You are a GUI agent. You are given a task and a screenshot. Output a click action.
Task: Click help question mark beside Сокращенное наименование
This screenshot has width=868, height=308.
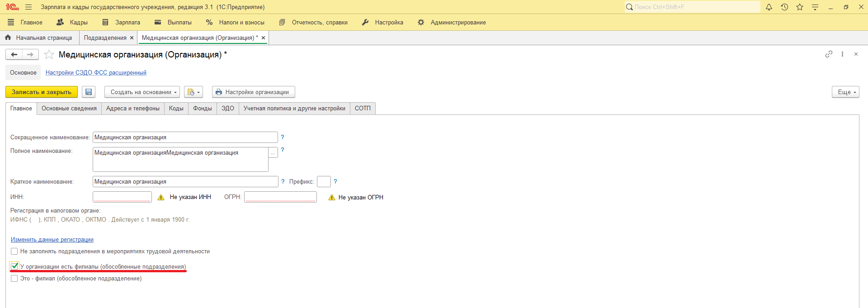tap(283, 137)
